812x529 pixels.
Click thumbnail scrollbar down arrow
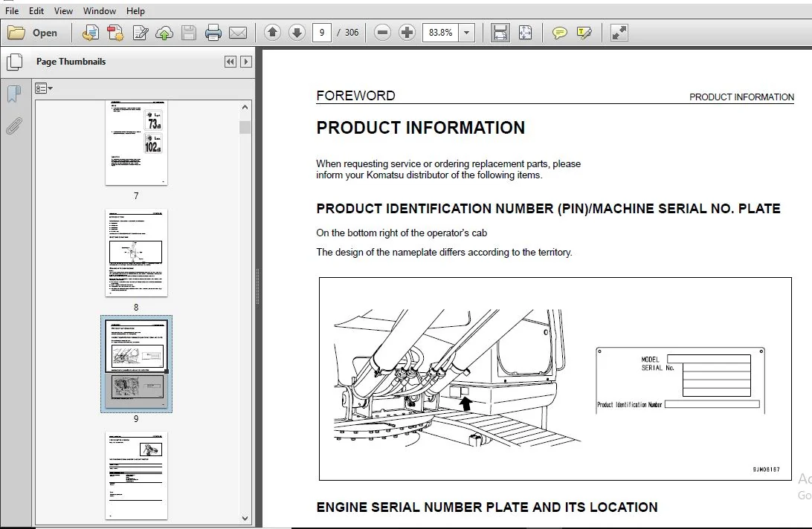(245, 518)
